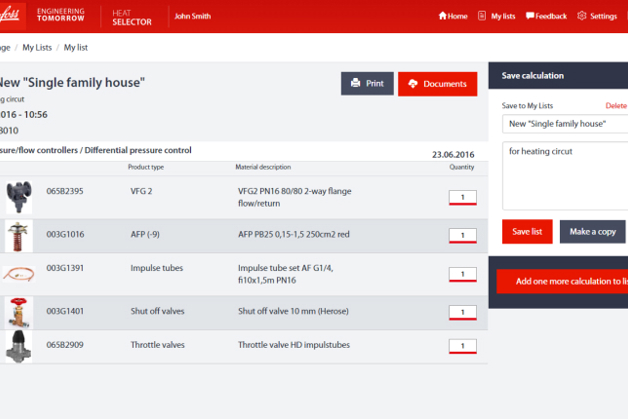
Task: Click the Throttle valve product image
Action: pyautogui.click(x=18, y=347)
